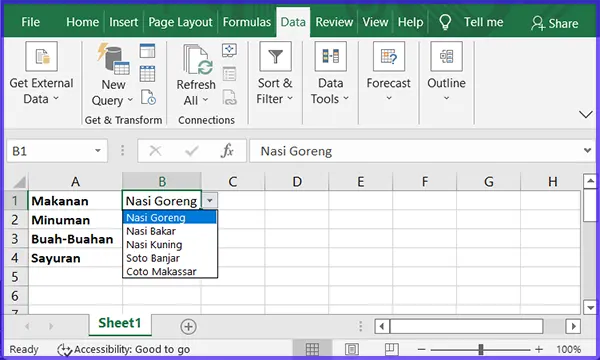
Task: Click the formula bar Cancel X icon
Action: (x=155, y=151)
